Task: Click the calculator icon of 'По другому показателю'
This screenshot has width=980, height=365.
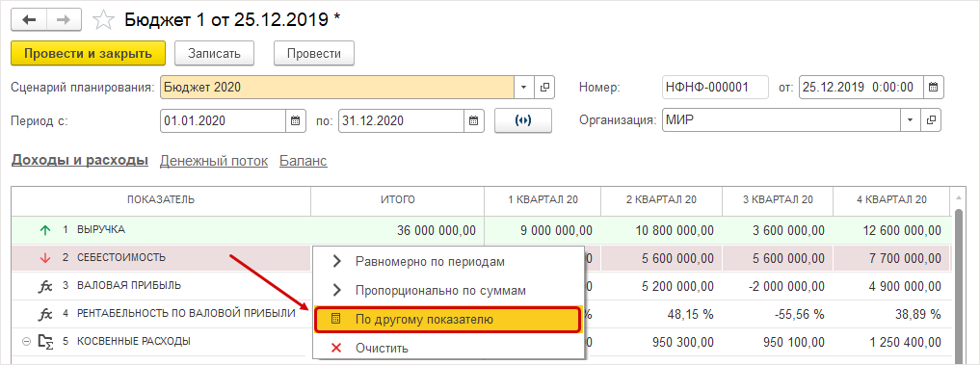Action: pos(336,320)
